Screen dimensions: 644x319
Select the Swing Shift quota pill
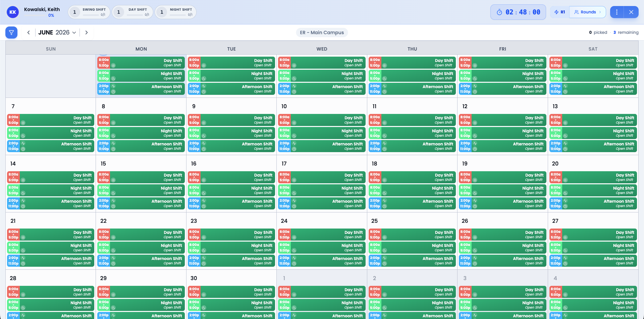coord(89,12)
